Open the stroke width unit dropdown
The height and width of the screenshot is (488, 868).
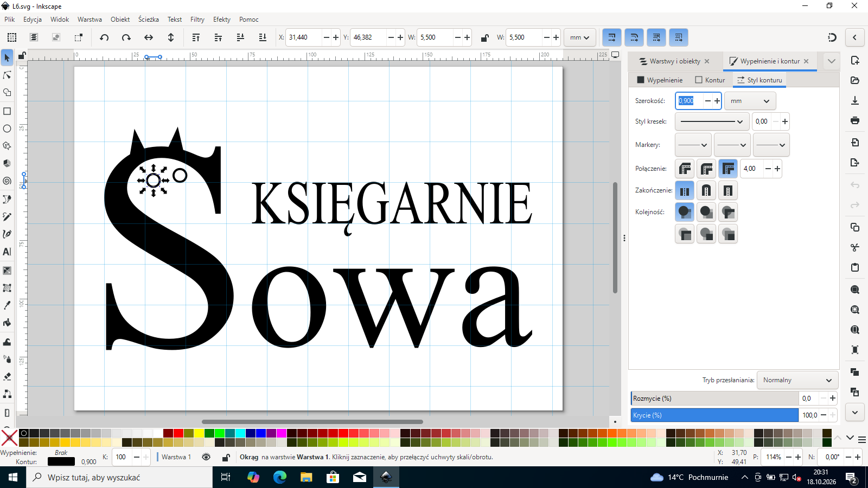(x=750, y=101)
